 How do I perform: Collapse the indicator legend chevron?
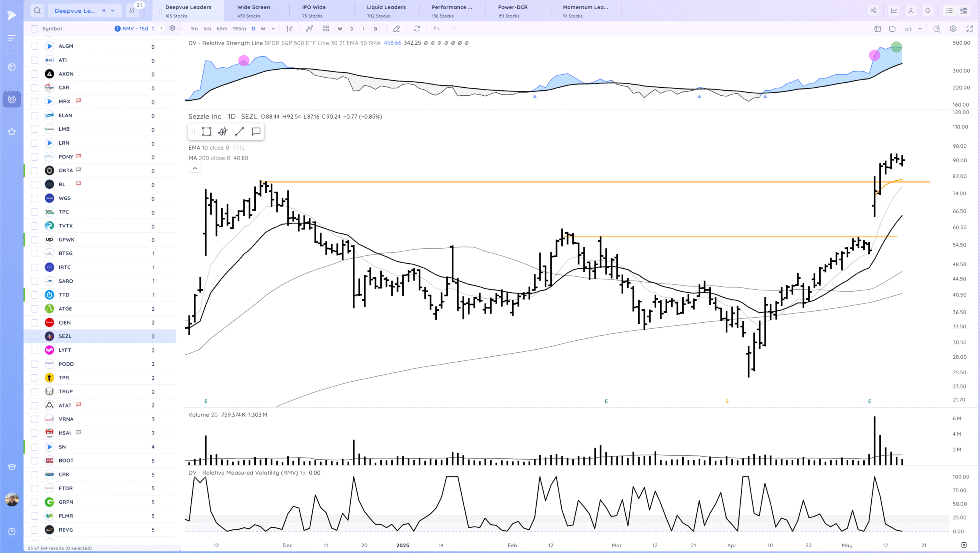coord(195,168)
